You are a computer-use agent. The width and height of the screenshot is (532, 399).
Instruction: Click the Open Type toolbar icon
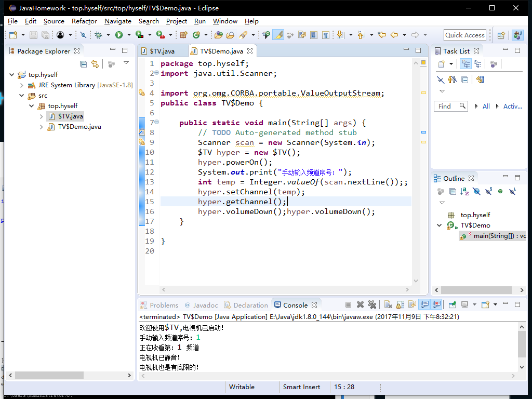coord(219,35)
